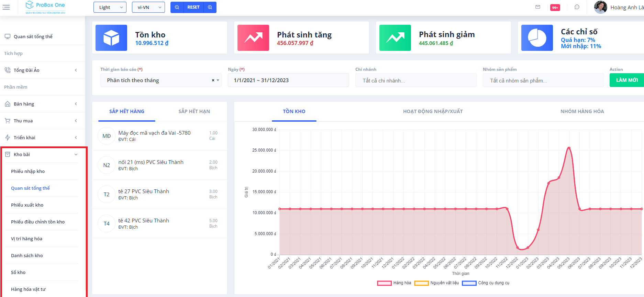Click the cart icon beside Thu mua
This screenshot has height=297, width=644.
(x=8, y=121)
